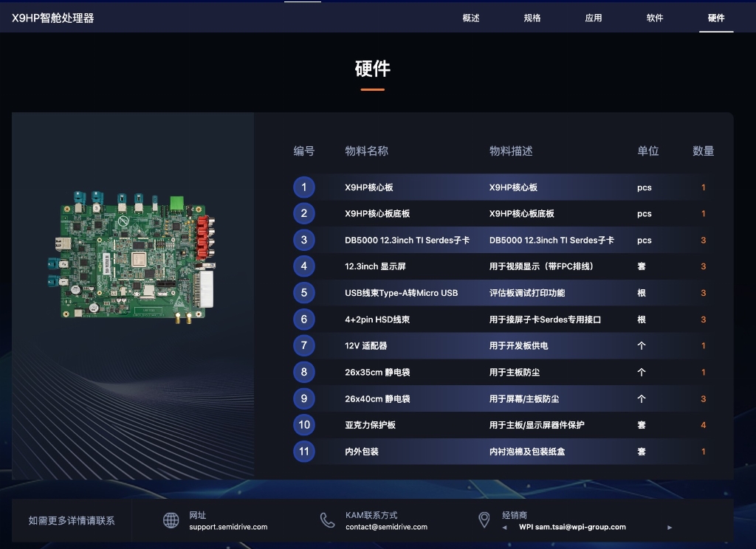Image resolution: width=756 pixels, height=549 pixels.
Task: Click the phone contact icon
Action: (x=327, y=520)
